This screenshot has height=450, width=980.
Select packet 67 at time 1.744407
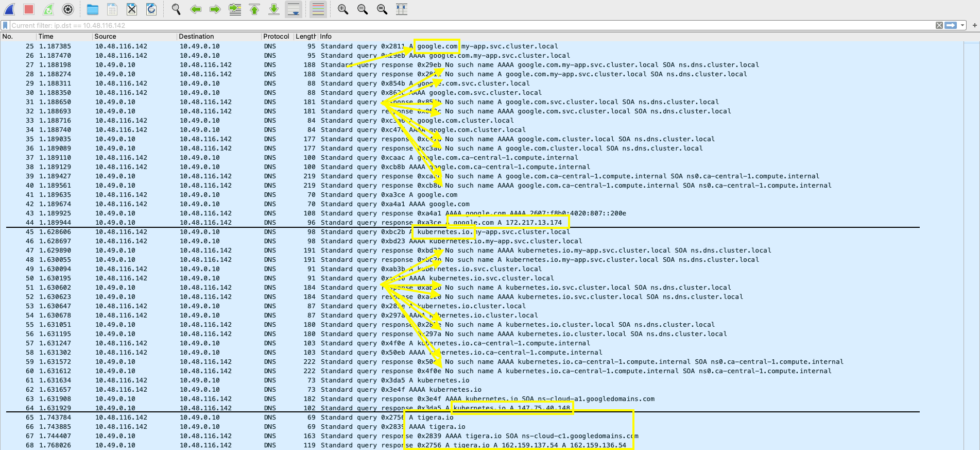(x=482, y=436)
